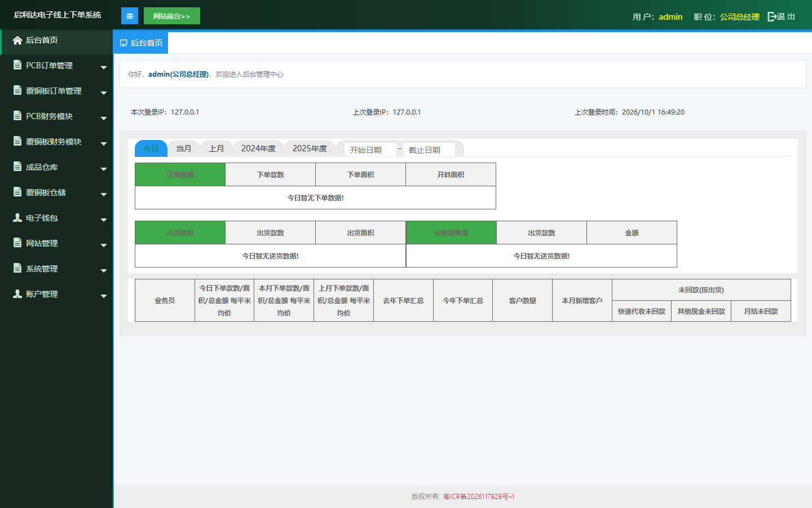812x508 pixels.
Task: Click the document icon next to PCB财务模块
Action: [x=17, y=116]
